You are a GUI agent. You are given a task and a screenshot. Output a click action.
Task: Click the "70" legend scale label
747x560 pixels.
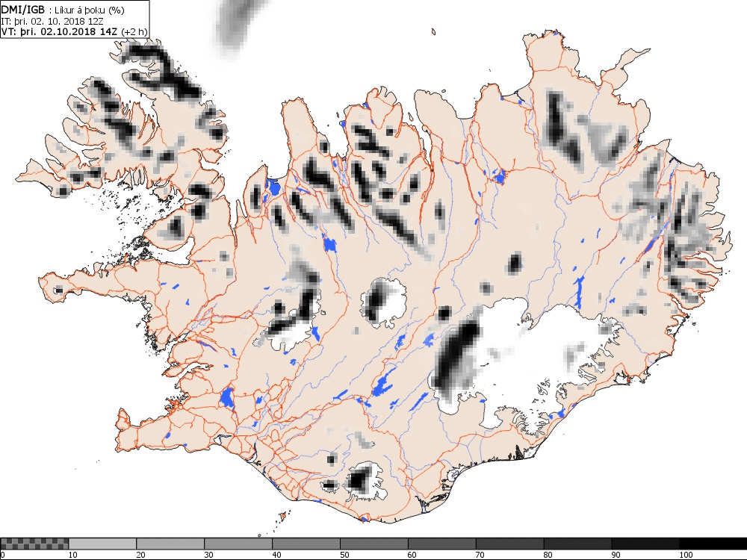click(480, 555)
